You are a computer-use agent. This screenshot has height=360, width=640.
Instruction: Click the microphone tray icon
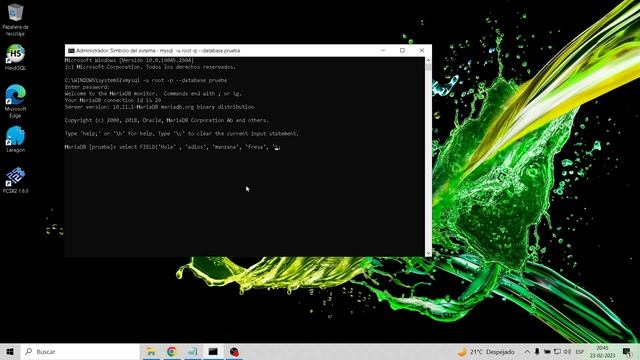click(x=537, y=351)
